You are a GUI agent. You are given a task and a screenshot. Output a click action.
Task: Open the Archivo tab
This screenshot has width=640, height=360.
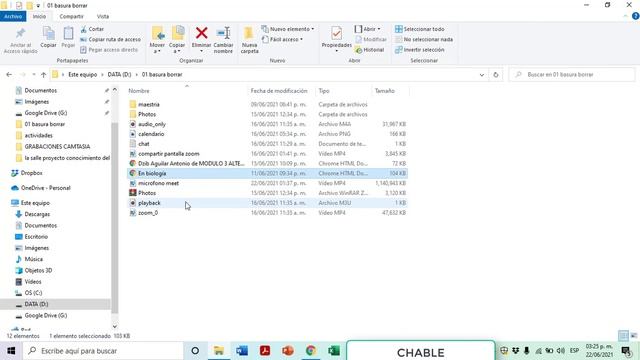pos(13,16)
